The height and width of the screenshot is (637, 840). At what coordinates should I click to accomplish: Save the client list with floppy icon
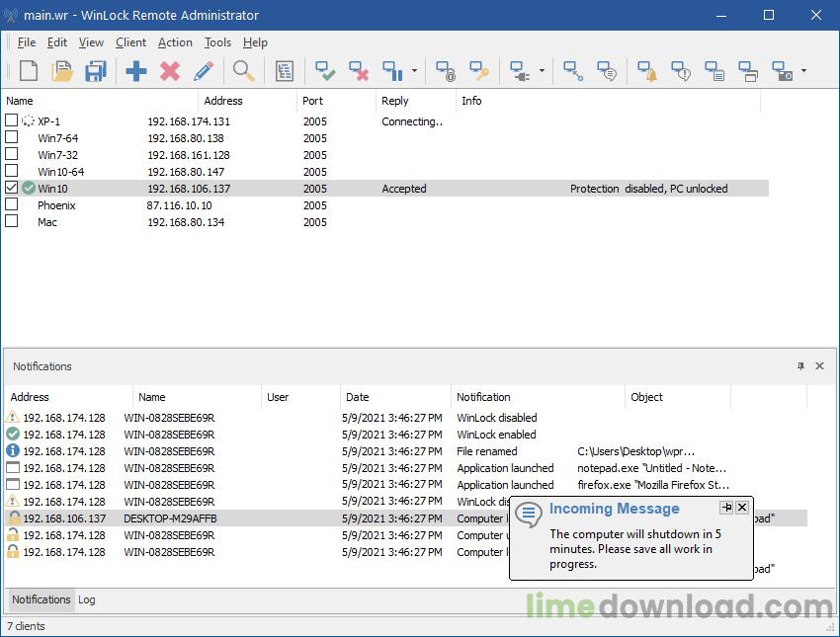(96, 71)
